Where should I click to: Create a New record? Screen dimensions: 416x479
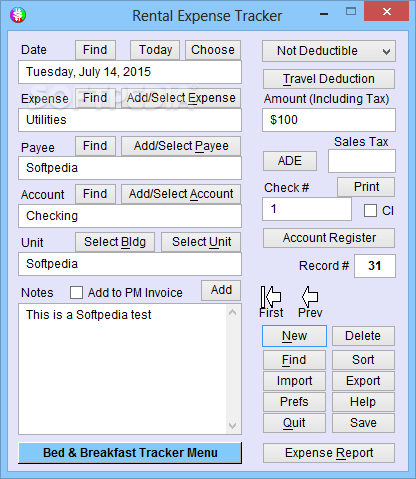tap(294, 336)
